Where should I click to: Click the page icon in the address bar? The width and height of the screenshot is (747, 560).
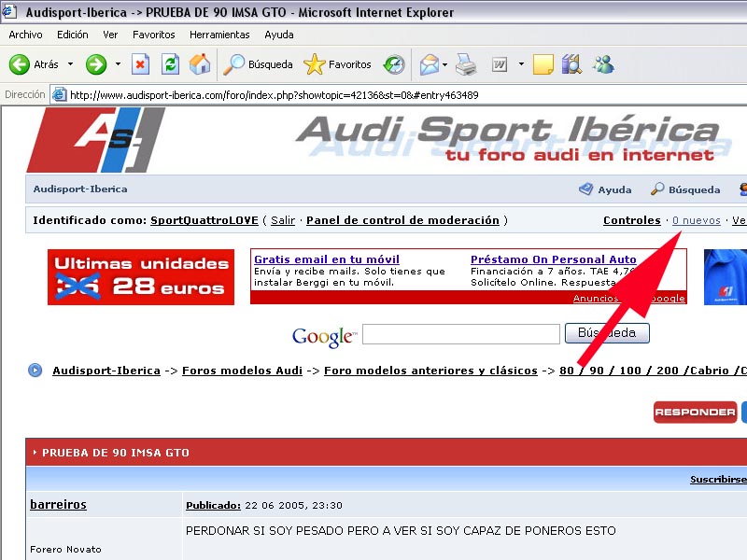[59, 95]
